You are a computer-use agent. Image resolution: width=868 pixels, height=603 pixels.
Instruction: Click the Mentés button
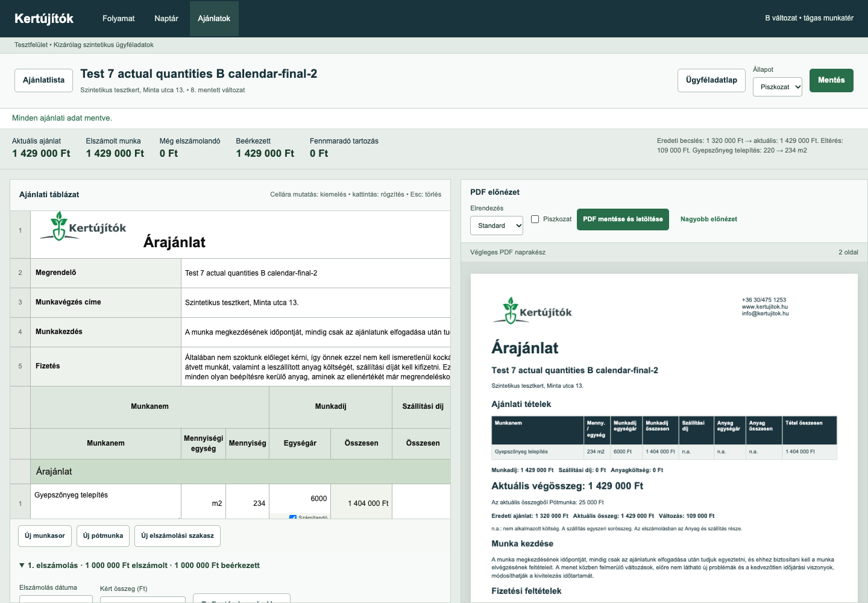(831, 80)
